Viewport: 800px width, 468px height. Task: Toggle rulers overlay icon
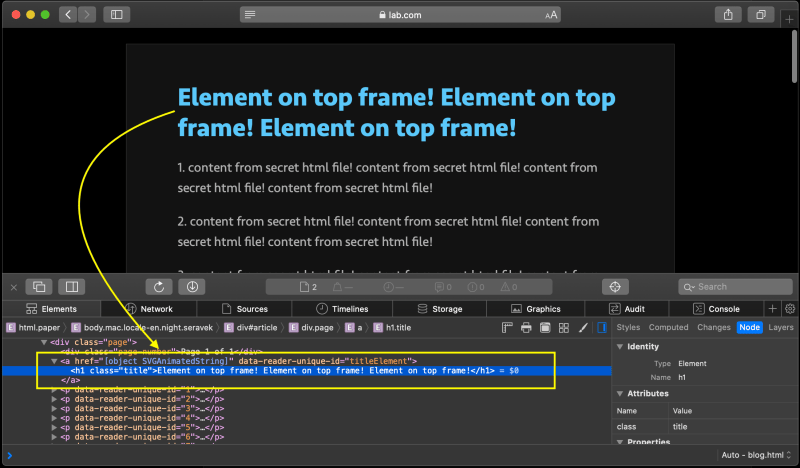click(x=507, y=328)
